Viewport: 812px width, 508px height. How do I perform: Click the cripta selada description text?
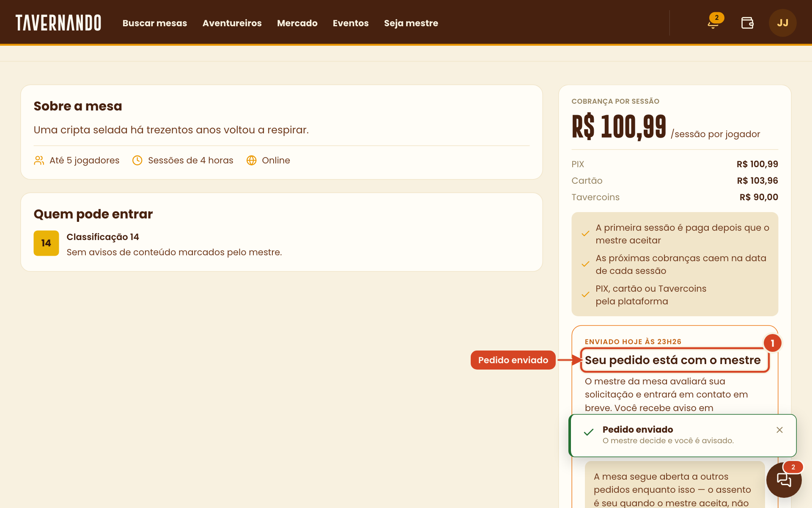click(171, 130)
